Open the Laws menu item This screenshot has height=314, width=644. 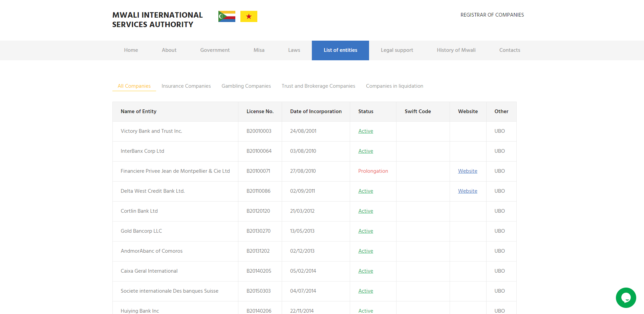tap(294, 50)
